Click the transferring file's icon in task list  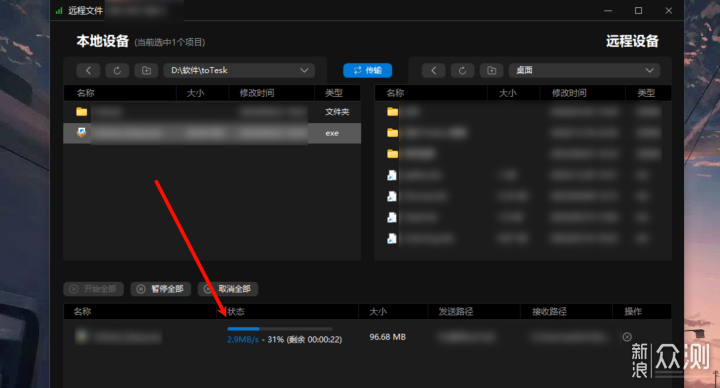click(81, 337)
